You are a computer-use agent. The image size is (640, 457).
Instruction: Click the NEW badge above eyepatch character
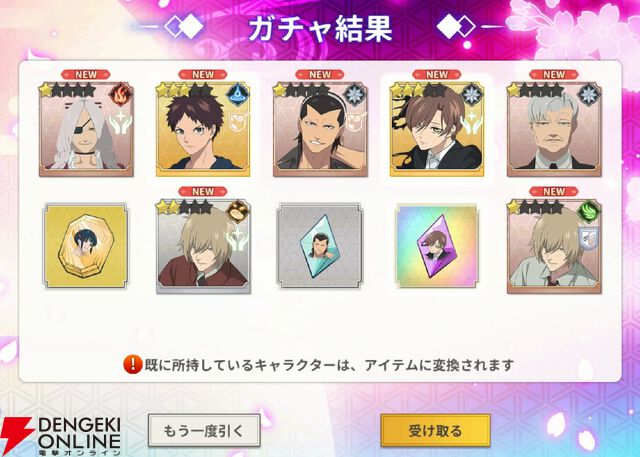86,75
